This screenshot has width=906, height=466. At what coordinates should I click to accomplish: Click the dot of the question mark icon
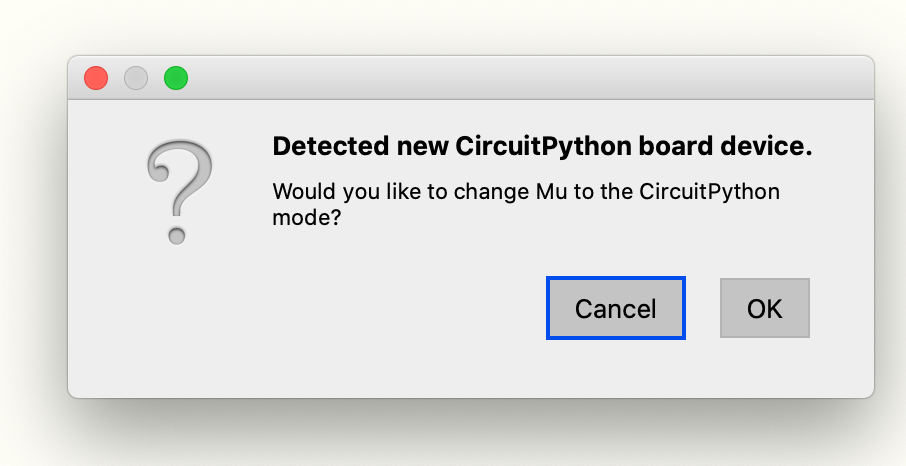coord(176,236)
